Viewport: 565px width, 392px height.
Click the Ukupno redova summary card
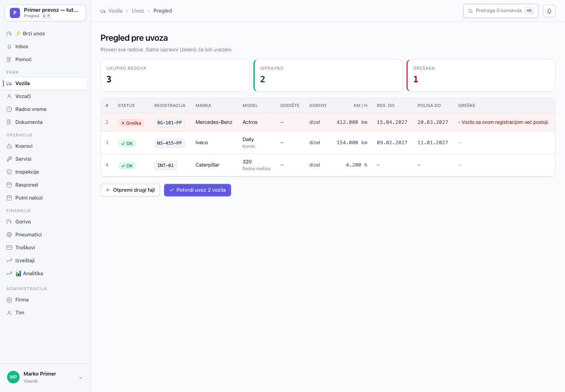[x=175, y=76]
